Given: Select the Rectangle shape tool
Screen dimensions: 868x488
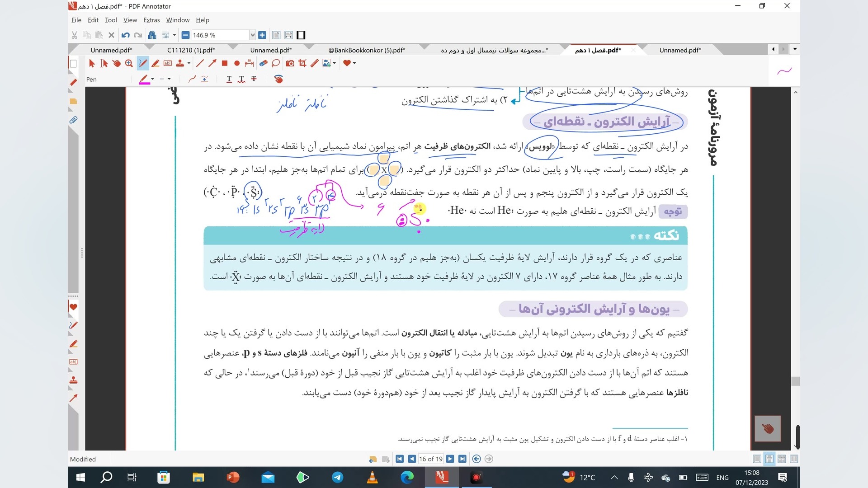Looking at the screenshot, I should click(224, 63).
